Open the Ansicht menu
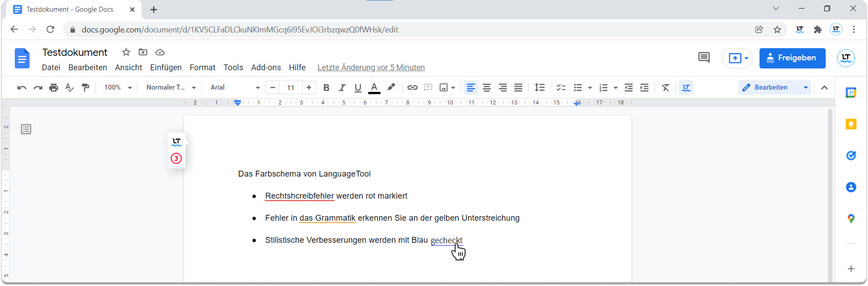The image size is (868, 286). pos(128,67)
